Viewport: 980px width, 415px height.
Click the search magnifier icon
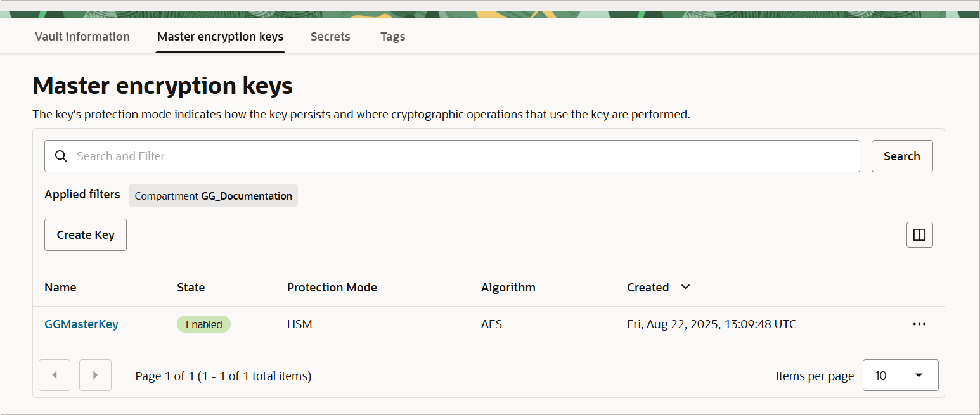pos(61,156)
